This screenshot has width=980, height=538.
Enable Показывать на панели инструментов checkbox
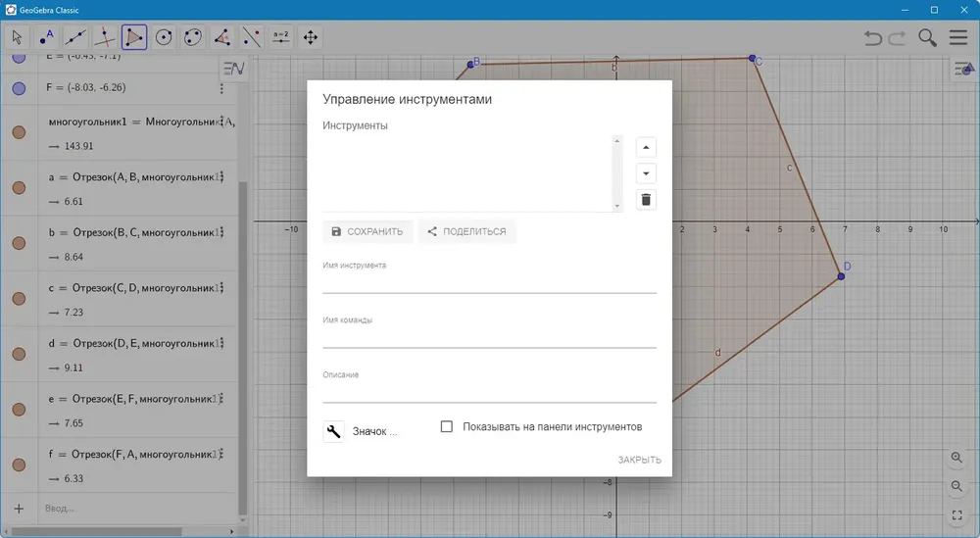pyautogui.click(x=447, y=427)
